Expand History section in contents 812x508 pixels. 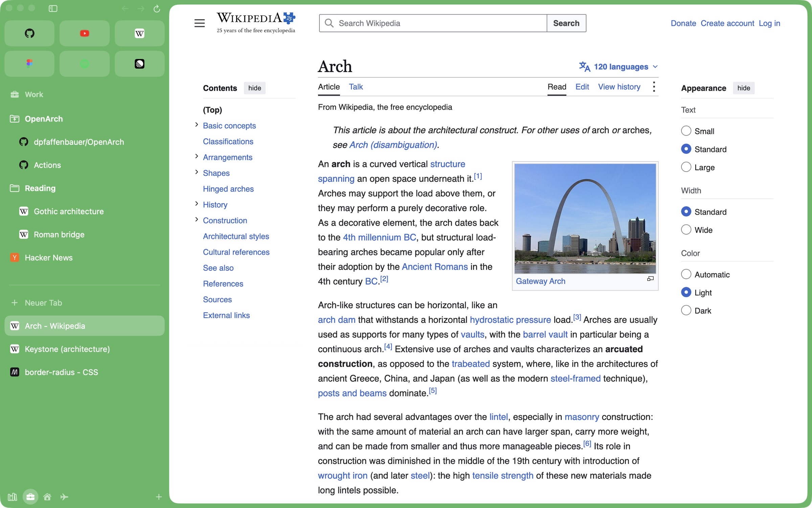(x=197, y=204)
